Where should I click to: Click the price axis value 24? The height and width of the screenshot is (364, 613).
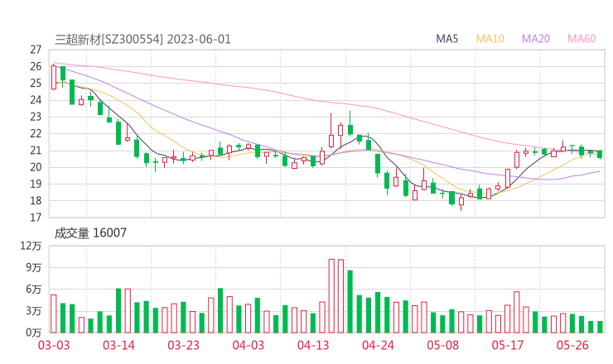(36, 100)
